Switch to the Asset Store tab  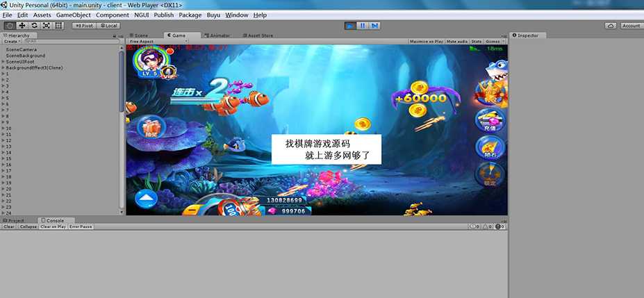(x=258, y=35)
